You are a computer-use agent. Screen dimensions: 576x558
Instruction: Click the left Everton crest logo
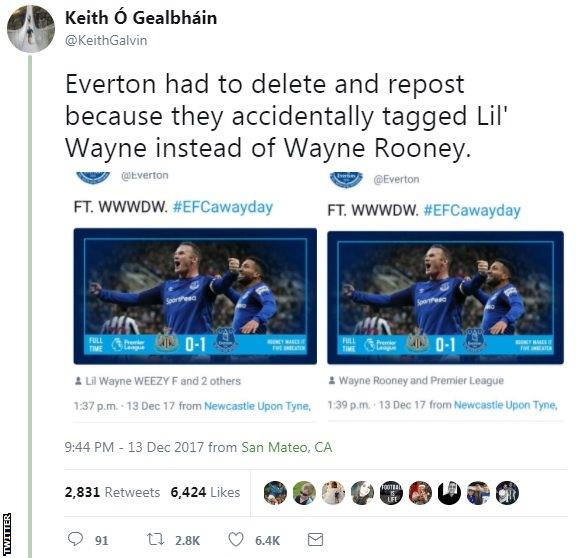point(93,177)
